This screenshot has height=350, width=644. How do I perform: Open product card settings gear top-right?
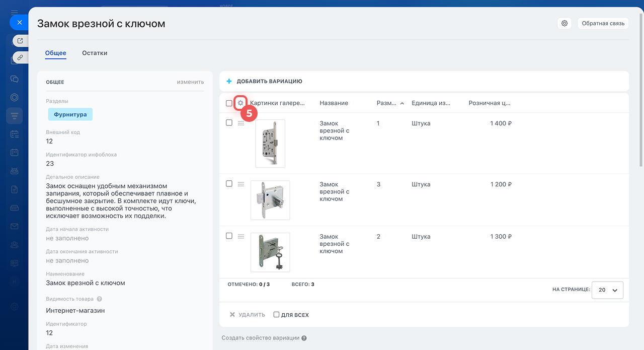pos(565,23)
